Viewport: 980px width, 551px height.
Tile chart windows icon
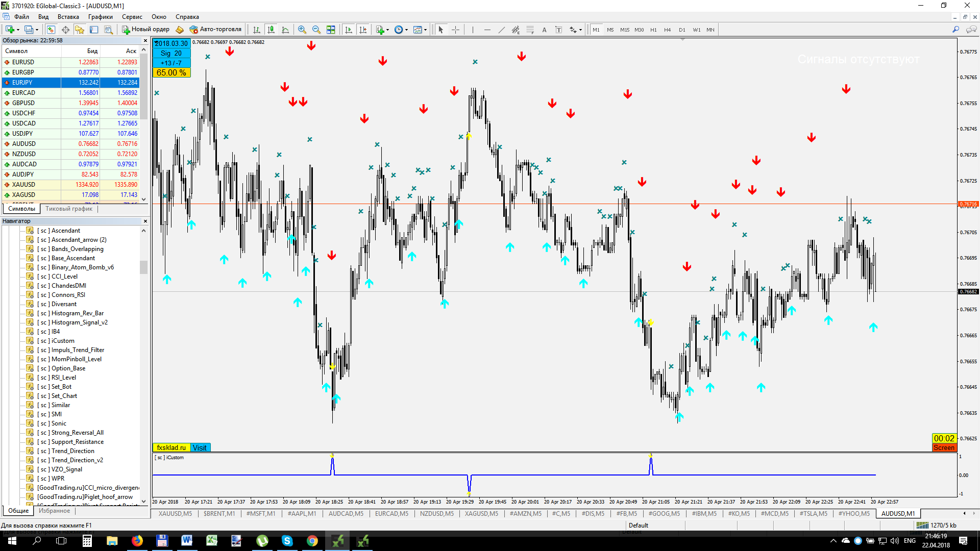331,30
